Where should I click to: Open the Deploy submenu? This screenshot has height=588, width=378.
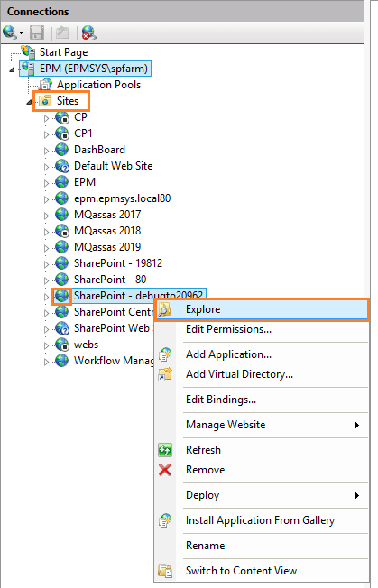pyautogui.click(x=263, y=495)
